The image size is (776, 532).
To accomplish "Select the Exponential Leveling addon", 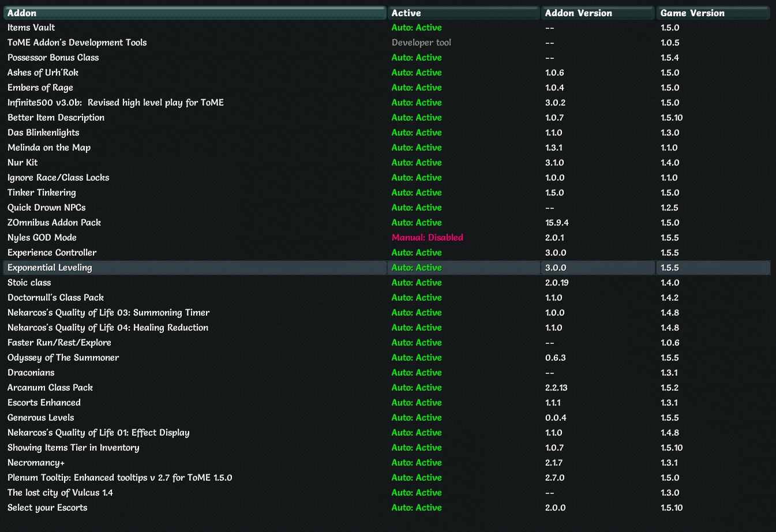I will 50,268.
